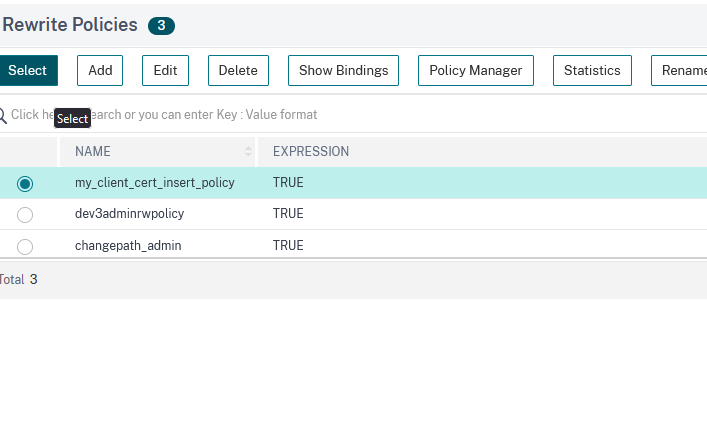Image resolution: width=707 pixels, height=445 pixels.
Task: Click the search magnifier icon
Action: (x=3, y=115)
